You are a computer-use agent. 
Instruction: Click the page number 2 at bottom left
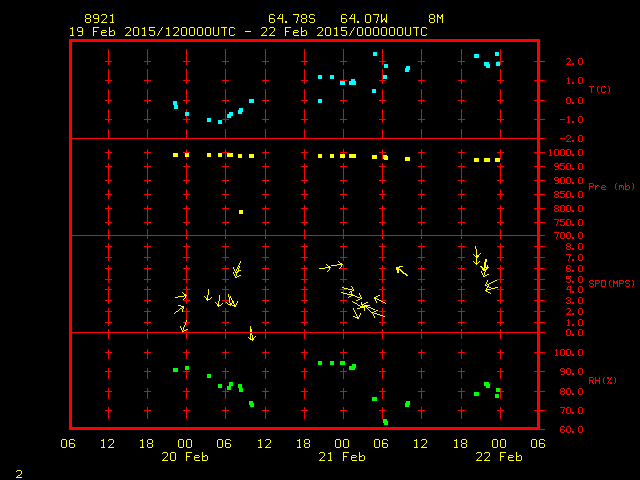pyautogui.click(x=18, y=472)
